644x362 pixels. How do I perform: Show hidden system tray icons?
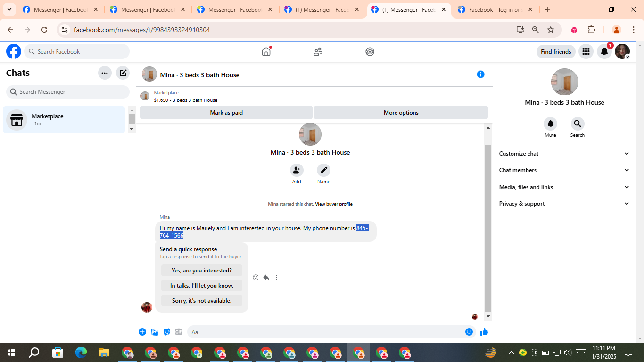pos(511,353)
